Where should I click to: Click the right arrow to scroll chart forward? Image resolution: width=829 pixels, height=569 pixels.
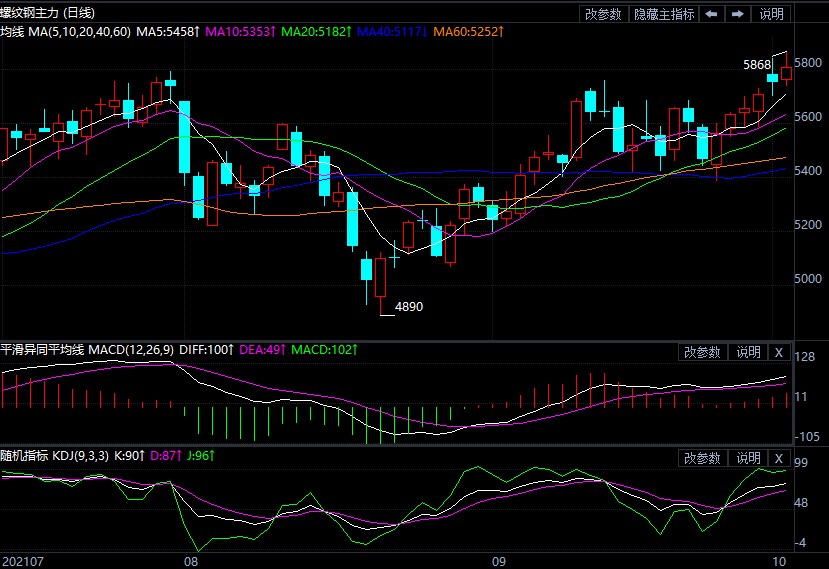(738, 14)
